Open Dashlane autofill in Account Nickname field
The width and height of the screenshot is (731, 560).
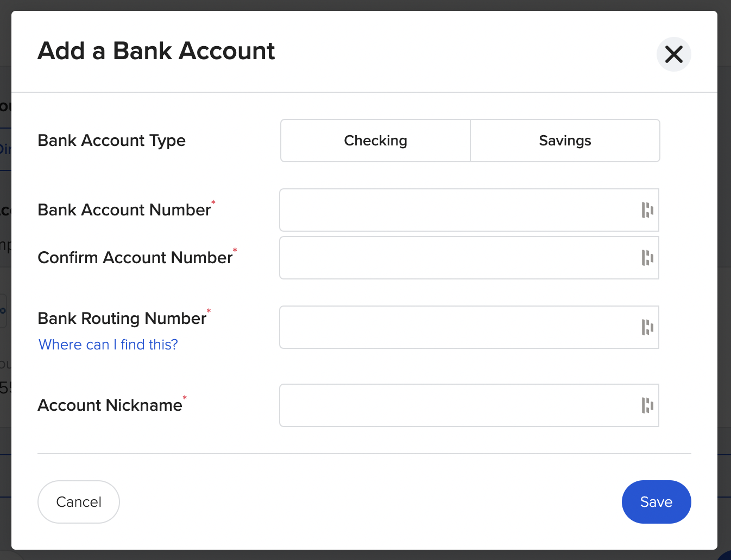click(x=646, y=405)
